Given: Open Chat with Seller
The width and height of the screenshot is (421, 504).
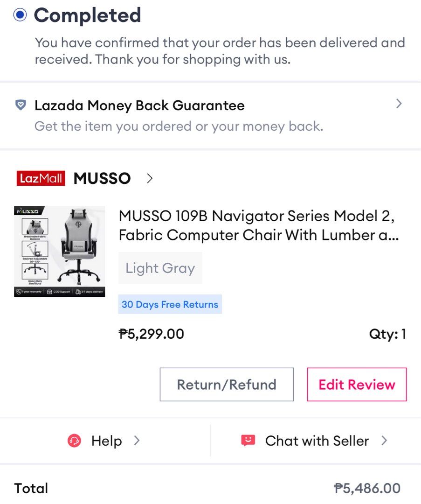Looking at the screenshot, I should tap(317, 441).
